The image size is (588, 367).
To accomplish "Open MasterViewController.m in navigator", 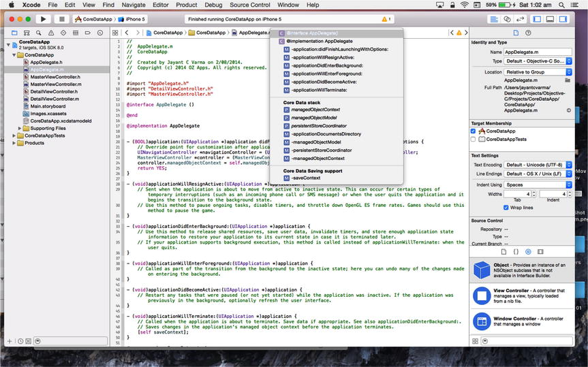I will 56,84.
